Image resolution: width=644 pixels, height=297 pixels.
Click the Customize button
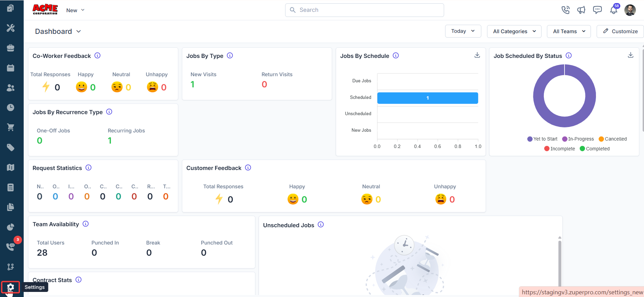click(620, 31)
